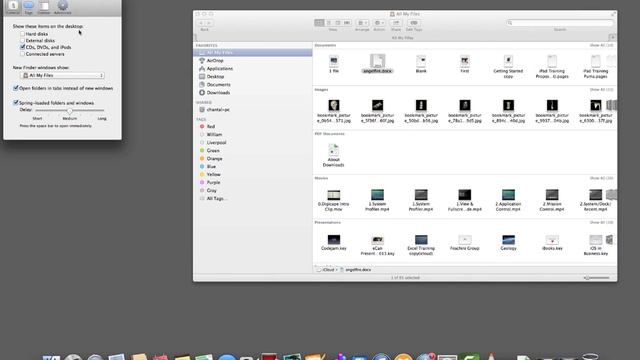Image resolution: width=640 pixels, height=360 pixels.
Task: Open the Sidebar tab in Finder Preferences
Action: (44, 7)
